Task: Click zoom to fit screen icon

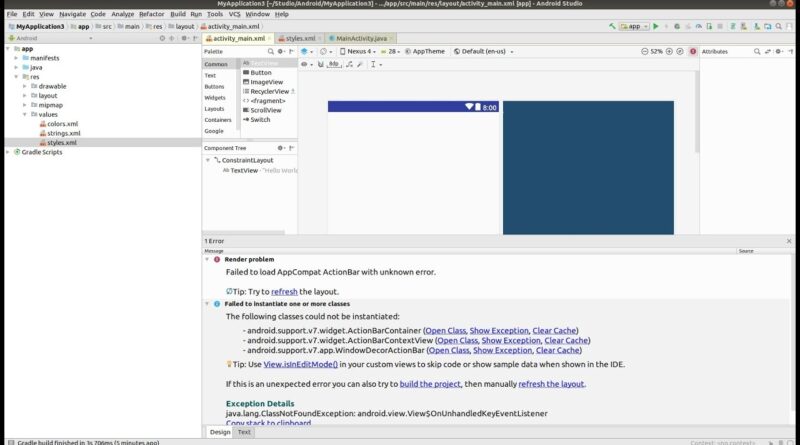Action: coord(680,52)
